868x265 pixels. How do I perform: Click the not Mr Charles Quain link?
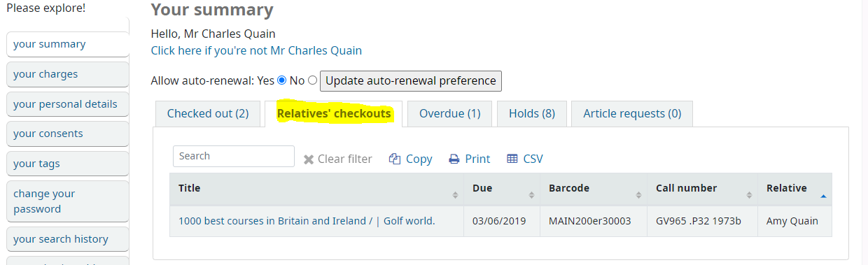coord(256,50)
